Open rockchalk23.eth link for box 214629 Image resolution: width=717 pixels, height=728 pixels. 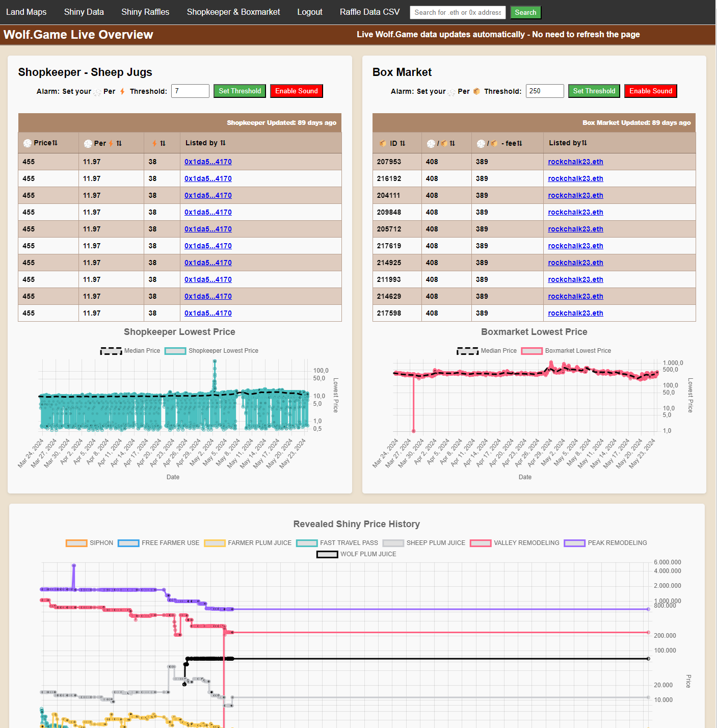[x=575, y=296]
